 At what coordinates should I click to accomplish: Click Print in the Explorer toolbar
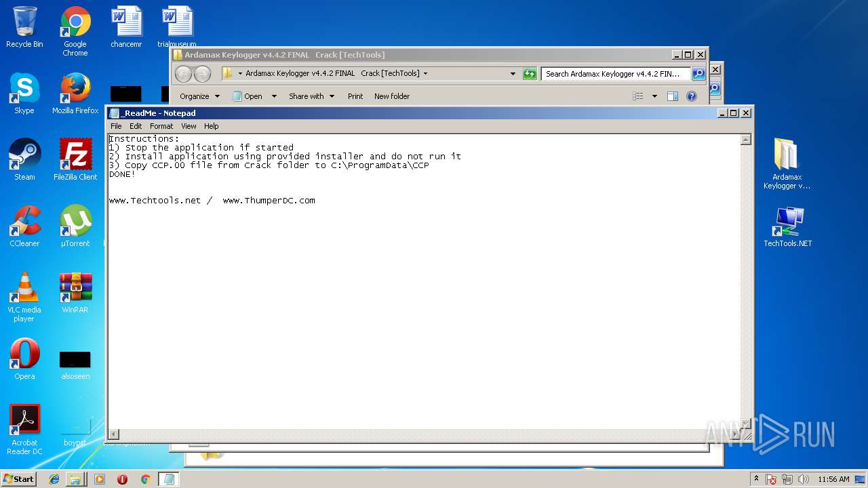355,96
